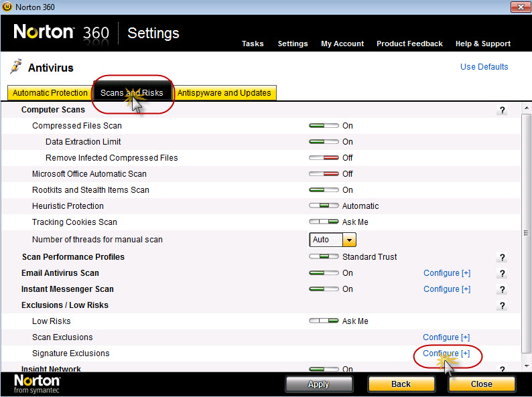Click the Exclusions / Low Risks heading
532x397 pixels.
65,305
